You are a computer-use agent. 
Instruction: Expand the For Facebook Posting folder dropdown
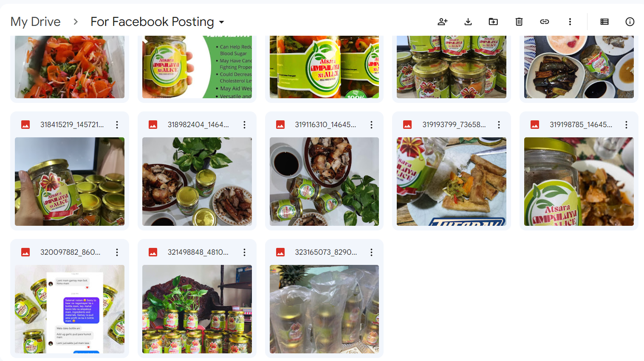tap(221, 22)
